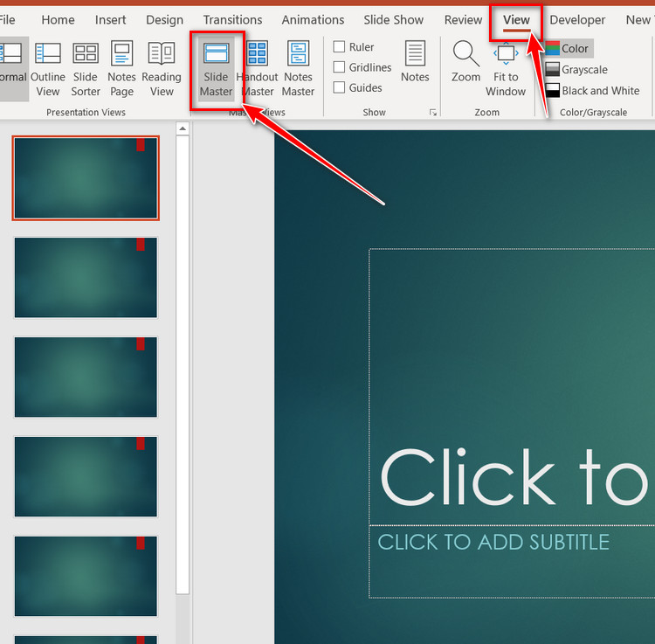Open the Design tab

(164, 19)
